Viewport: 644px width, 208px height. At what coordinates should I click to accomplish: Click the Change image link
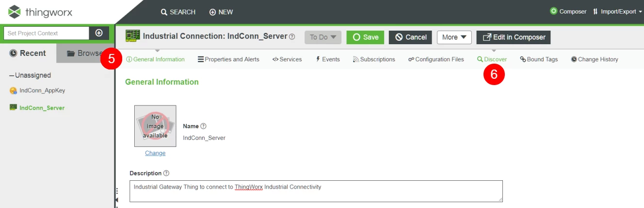(x=155, y=153)
